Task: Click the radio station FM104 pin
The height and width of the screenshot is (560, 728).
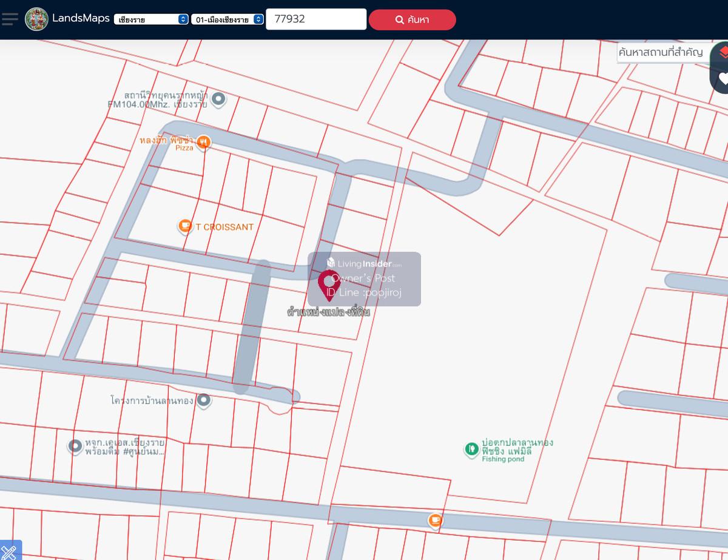Action: tap(219, 98)
